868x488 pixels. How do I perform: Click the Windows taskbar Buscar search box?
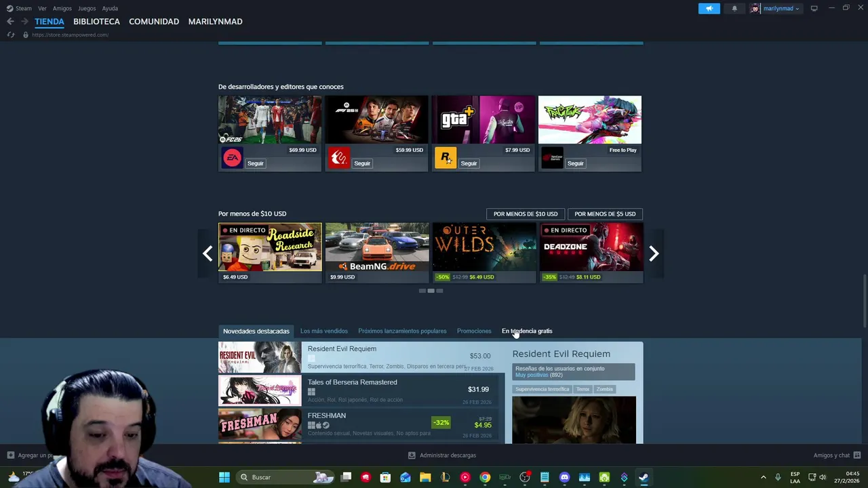pyautogui.click(x=283, y=477)
